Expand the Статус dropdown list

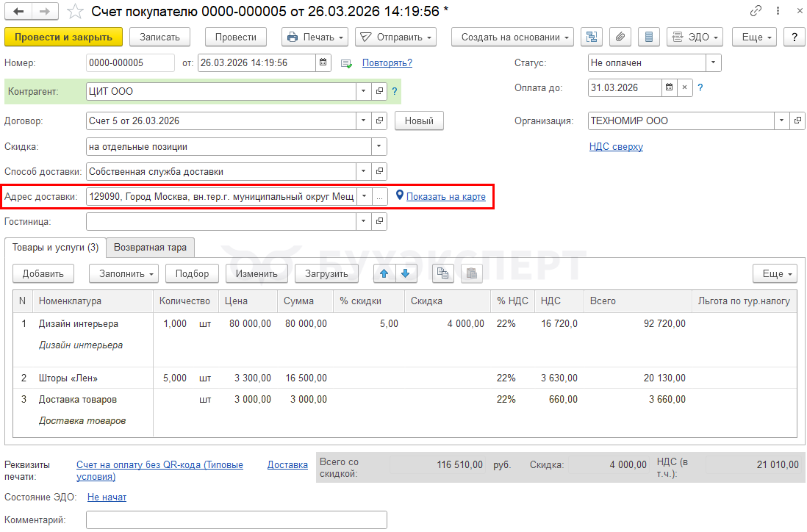[713, 62]
